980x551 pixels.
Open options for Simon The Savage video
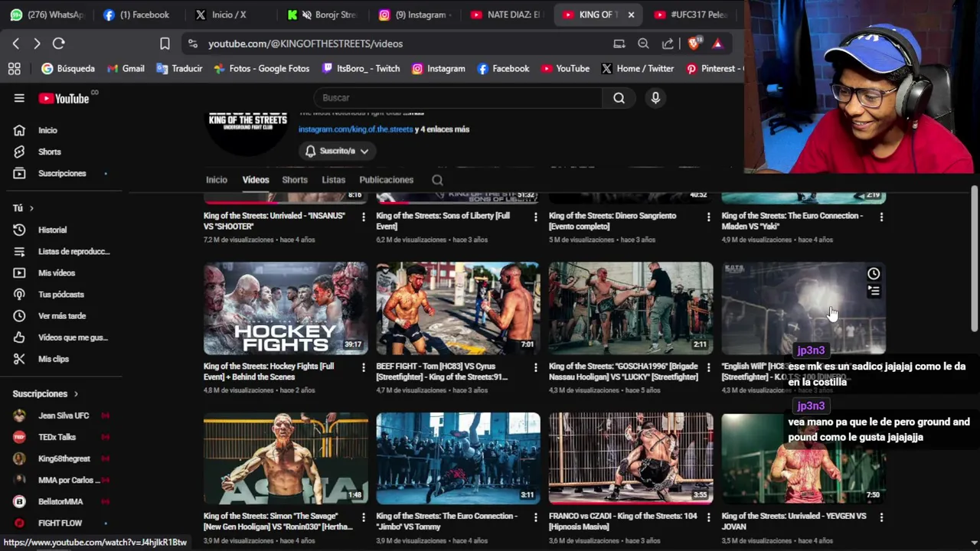[x=364, y=518]
